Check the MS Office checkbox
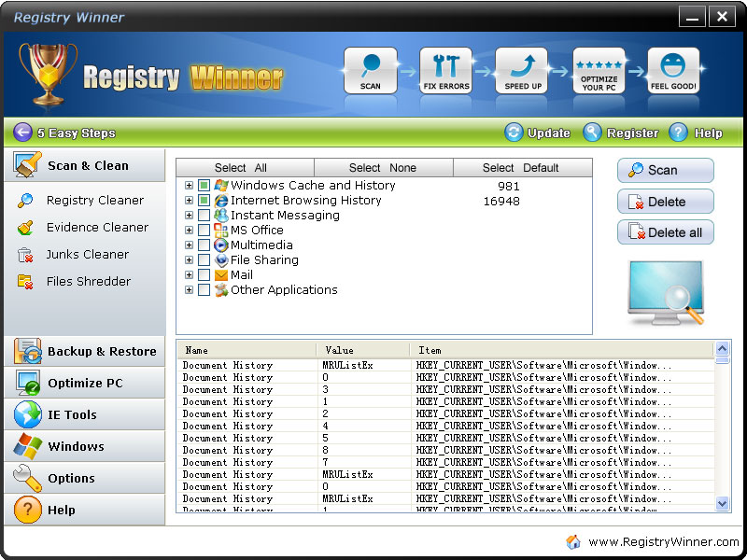Screen dimensions: 747x560 [204, 231]
